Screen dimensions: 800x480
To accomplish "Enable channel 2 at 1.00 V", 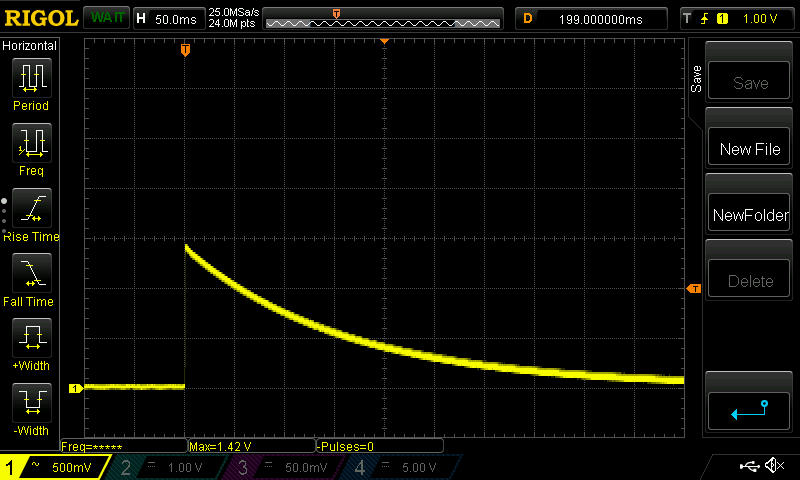I will click(166, 467).
